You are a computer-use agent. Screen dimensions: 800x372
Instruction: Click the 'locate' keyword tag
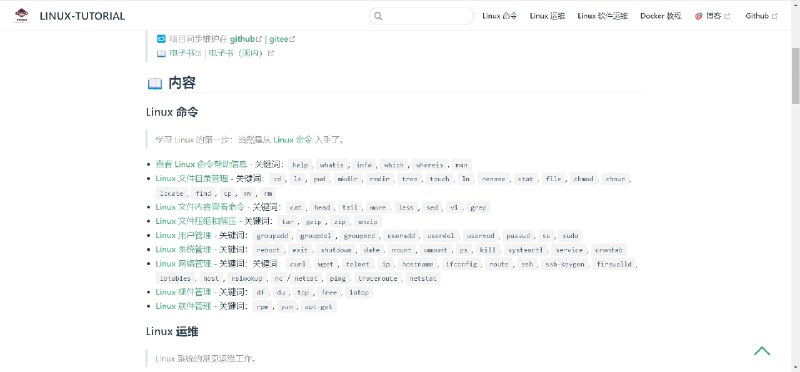(171, 193)
